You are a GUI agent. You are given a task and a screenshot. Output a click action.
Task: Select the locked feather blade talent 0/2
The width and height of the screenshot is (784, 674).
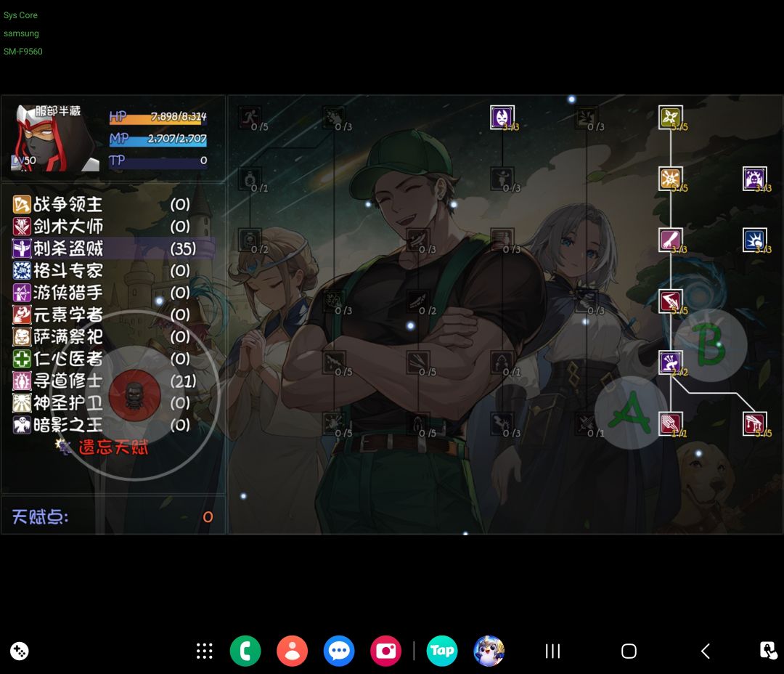click(418, 301)
